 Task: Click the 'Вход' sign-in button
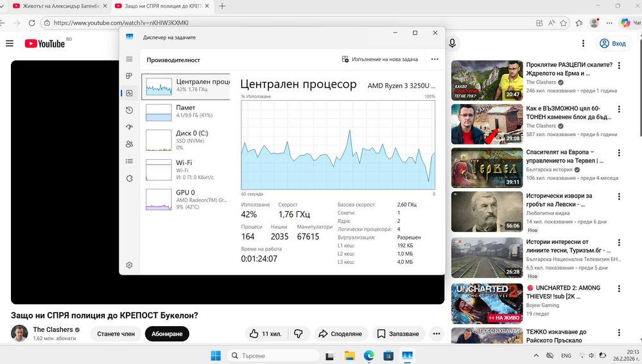tap(613, 44)
